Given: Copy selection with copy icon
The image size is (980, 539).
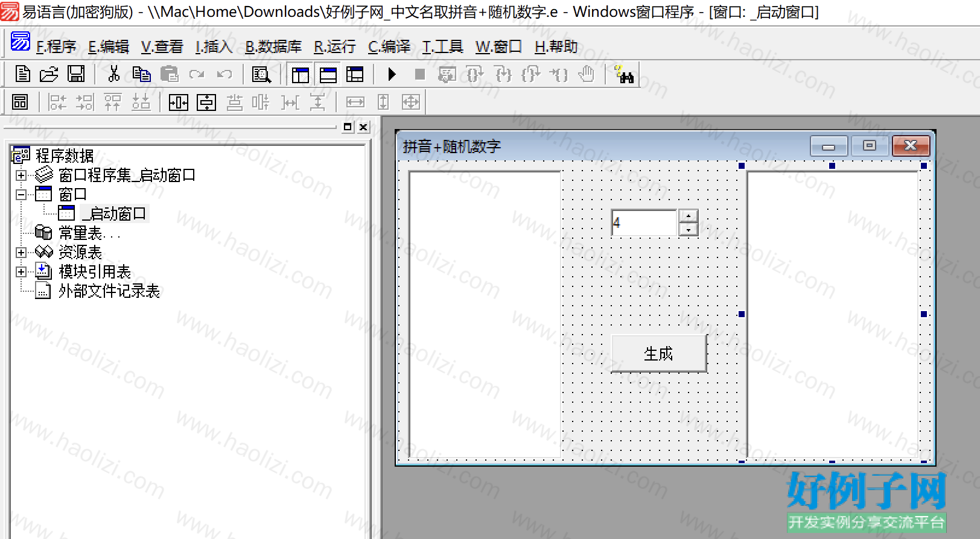Looking at the screenshot, I should pos(141,74).
